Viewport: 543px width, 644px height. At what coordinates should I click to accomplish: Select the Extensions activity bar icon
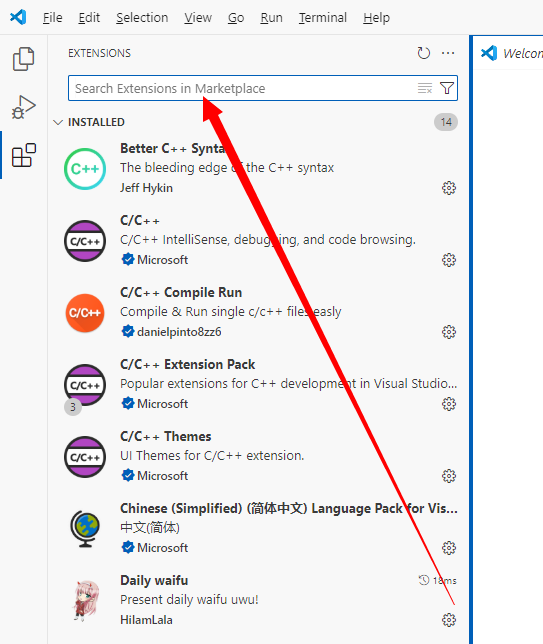tap(23, 155)
